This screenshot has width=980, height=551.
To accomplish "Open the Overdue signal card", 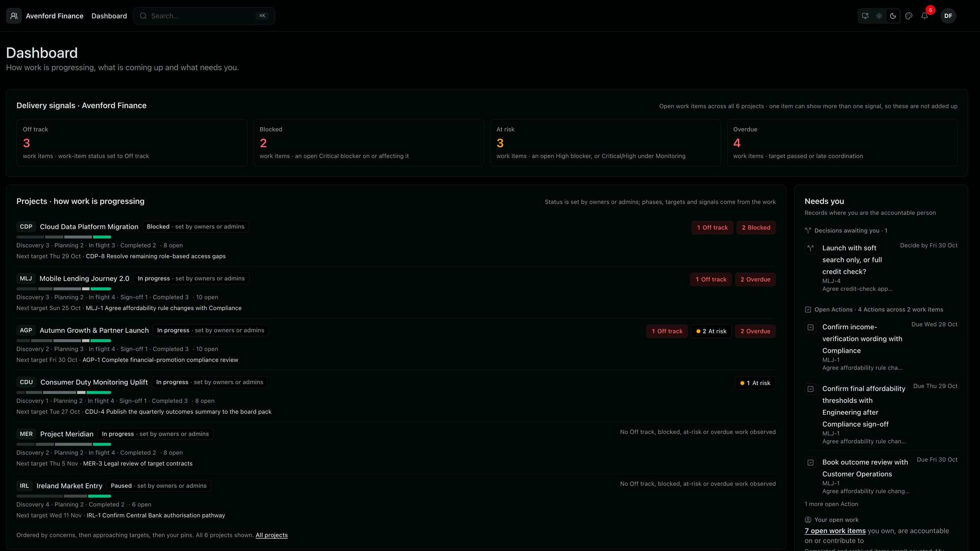I will pos(842,142).
